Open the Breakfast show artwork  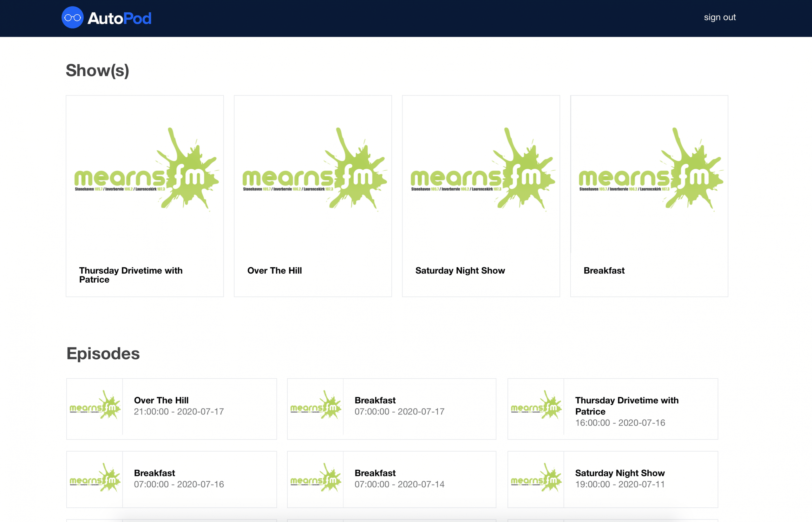pyautogui.click(x=649, y=174)
